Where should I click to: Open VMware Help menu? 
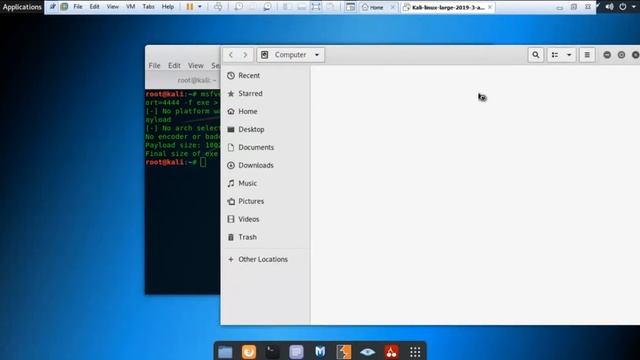(168, 7)
